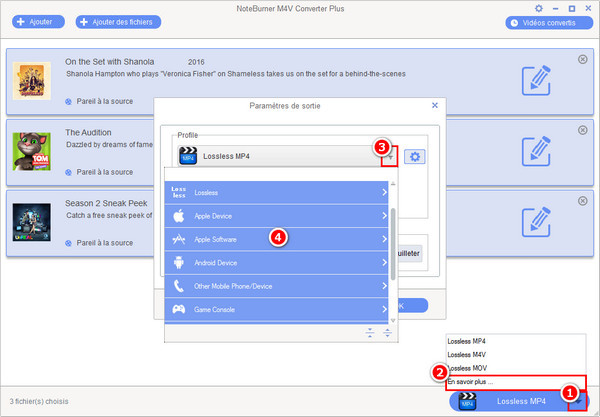Close the Paramètres de sortie dialog
Image resolution: width=600 pixels, height=417 pixels.
point(434,104)
